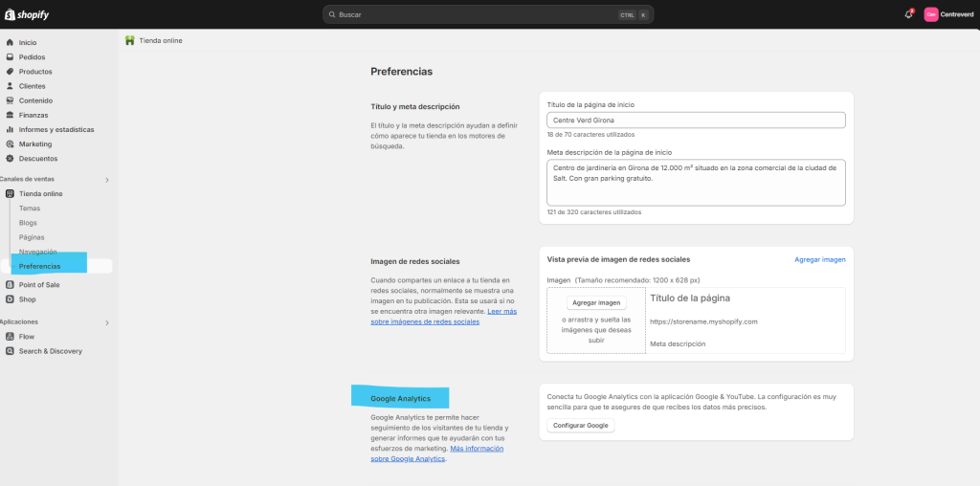Click the Flow app icon
Screen dimensions: 980x486
coord(10,337)
